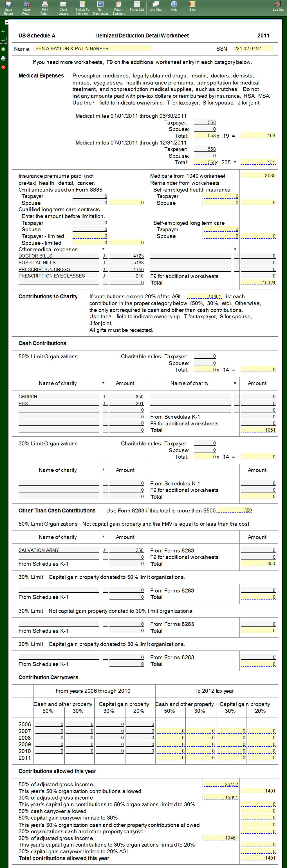Log Out of the application
Screen dimensions: 287x868
[278, 6]
